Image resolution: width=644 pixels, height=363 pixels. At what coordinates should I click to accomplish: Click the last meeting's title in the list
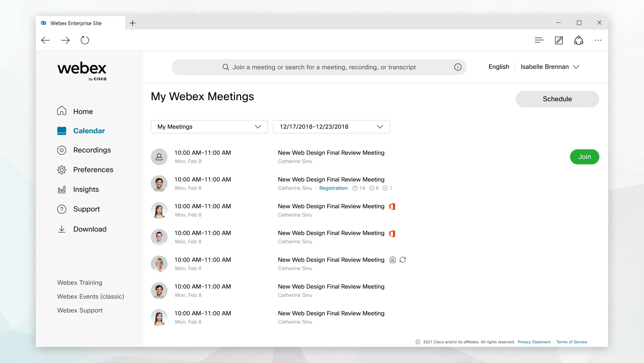(x=331, y=313)
